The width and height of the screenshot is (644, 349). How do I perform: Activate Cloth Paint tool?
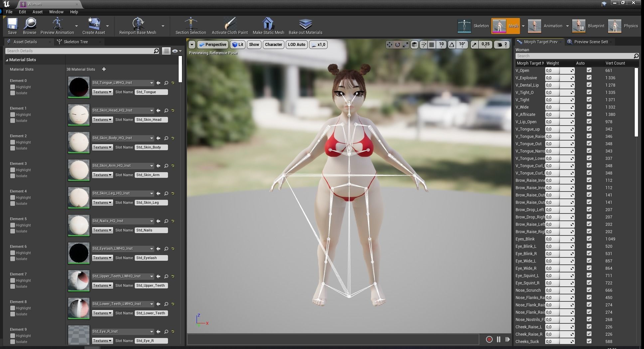230,26
